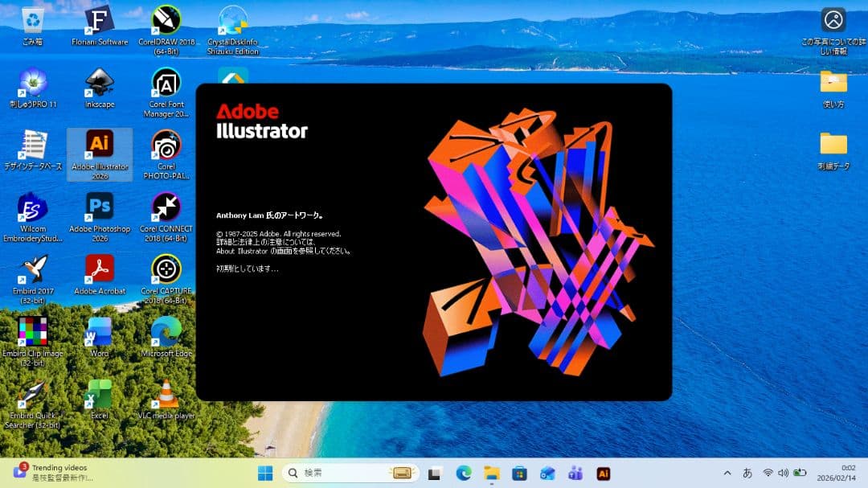
Task: Click the VLC media player shortcut
Action: [166, 394]
